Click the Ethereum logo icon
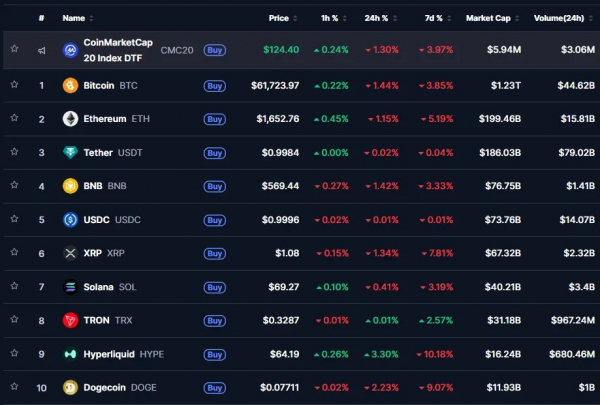The image size is (600, 405). point(70,119)
